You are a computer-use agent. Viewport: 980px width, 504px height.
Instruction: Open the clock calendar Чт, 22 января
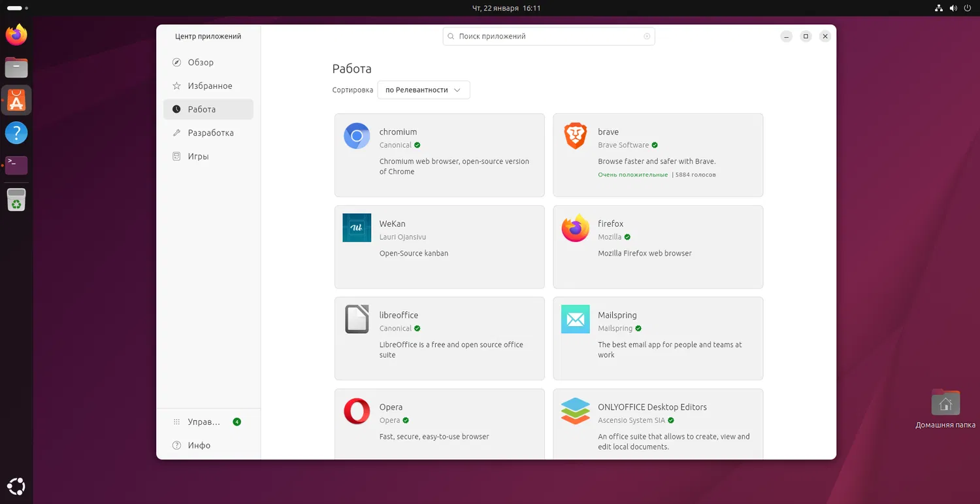[506, 8]
